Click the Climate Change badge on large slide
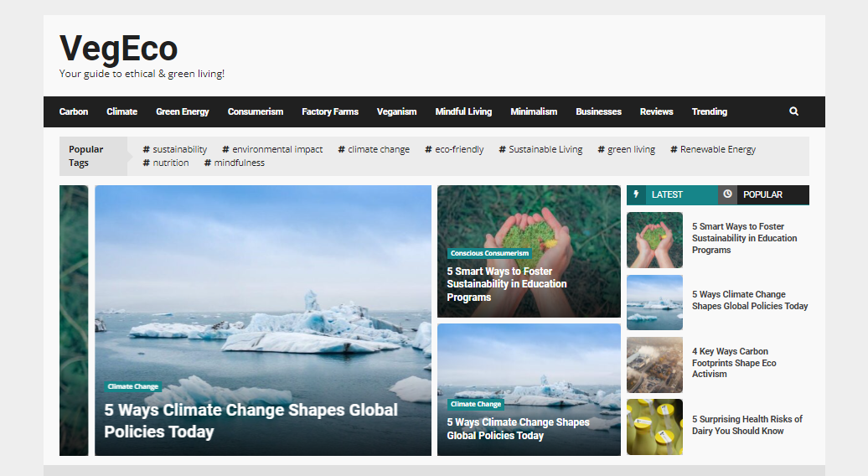868x476 pixels. [133, 386]
